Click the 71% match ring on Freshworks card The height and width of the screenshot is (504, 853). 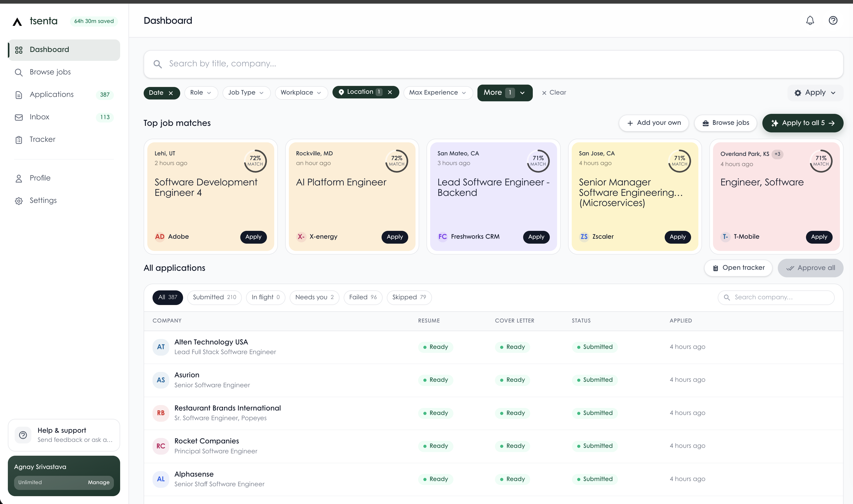[x=538, y=161]
